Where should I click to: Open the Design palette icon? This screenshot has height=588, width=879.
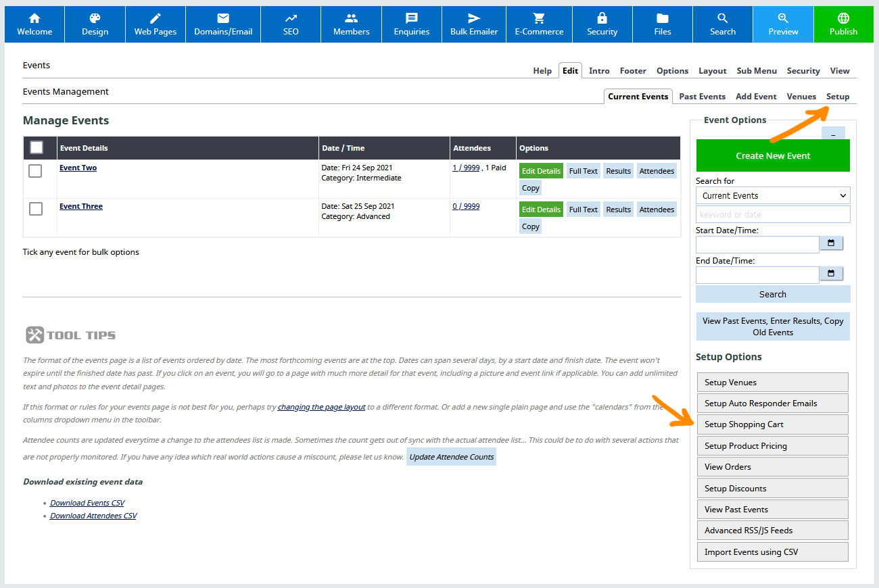coord(95,19)
